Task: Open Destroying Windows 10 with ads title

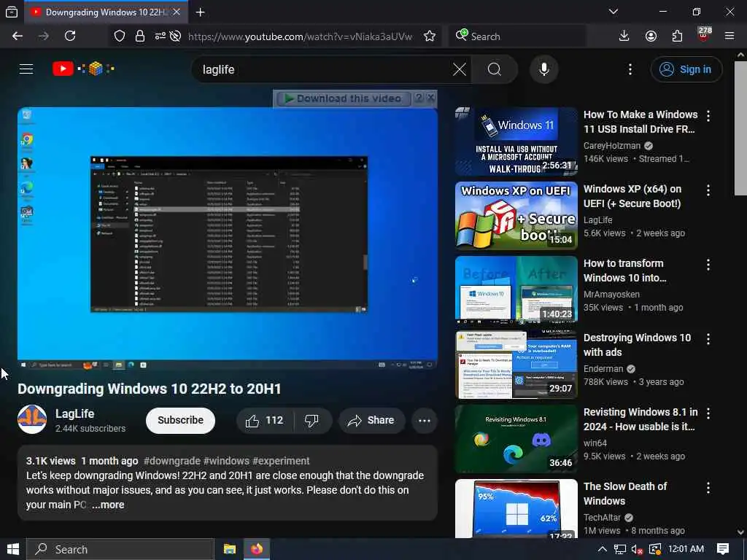Action: pos(637,345)
